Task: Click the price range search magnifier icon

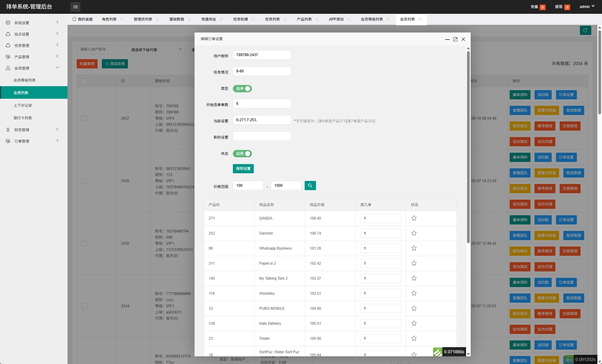Action: [310, 186]
